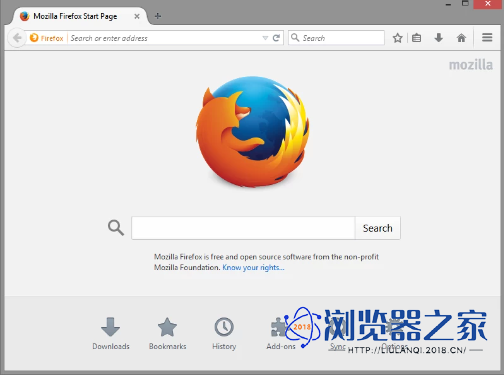Click the back arrow navigation button
Screen dimensions: 504x376
(17, 38)
